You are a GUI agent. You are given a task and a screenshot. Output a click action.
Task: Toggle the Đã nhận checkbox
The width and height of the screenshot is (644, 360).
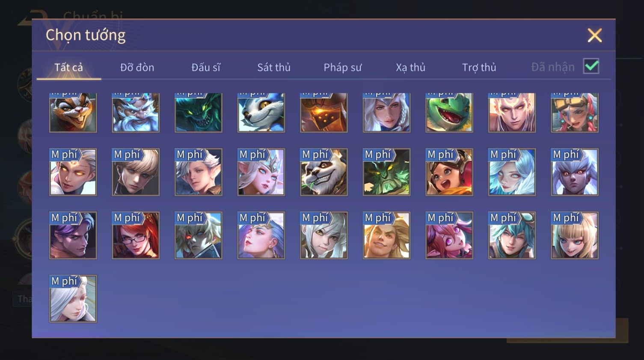pos(591,66)
